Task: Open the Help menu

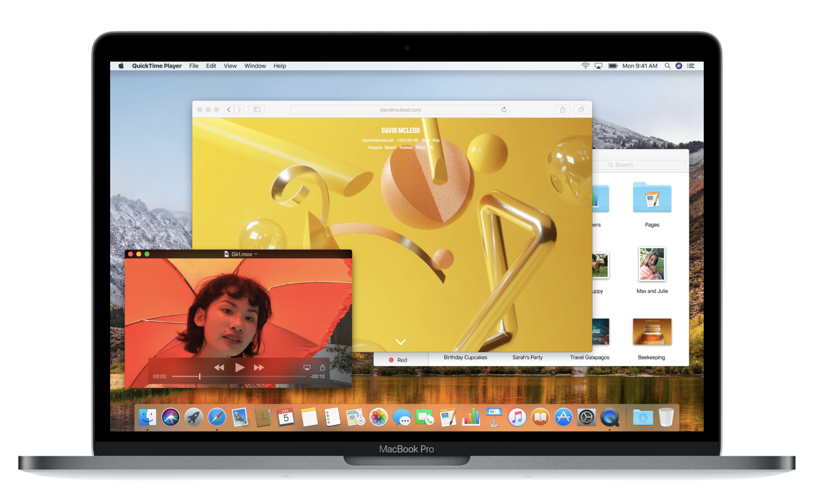Action: (279, 66)
